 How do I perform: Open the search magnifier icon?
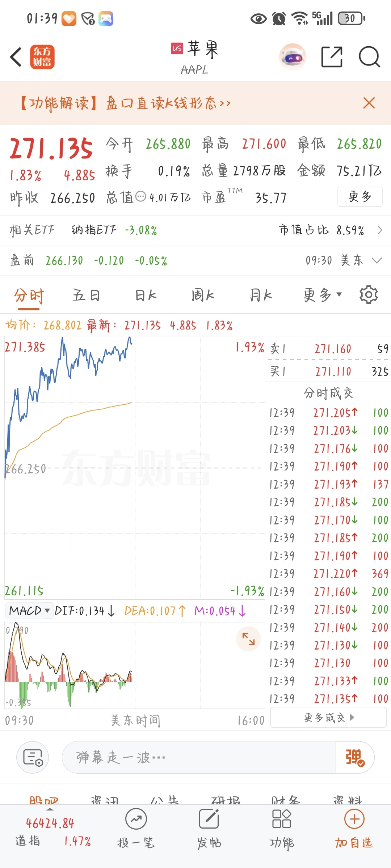tap(369, 57)
